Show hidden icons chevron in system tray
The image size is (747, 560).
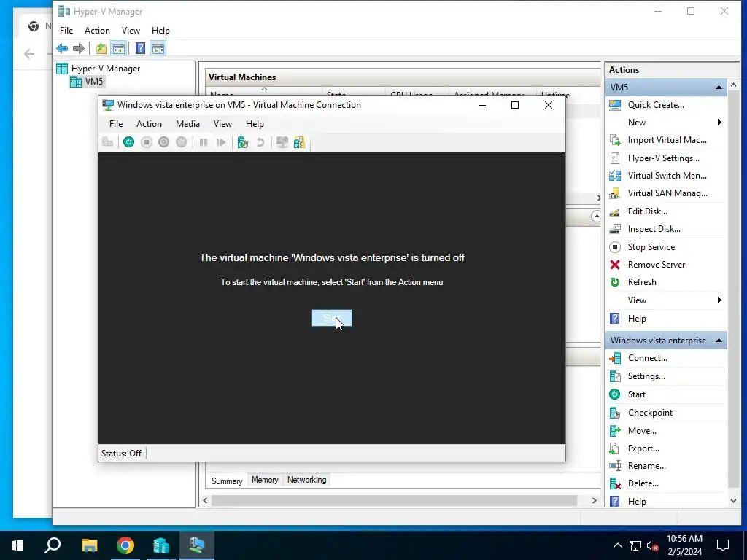click(617, 545)
